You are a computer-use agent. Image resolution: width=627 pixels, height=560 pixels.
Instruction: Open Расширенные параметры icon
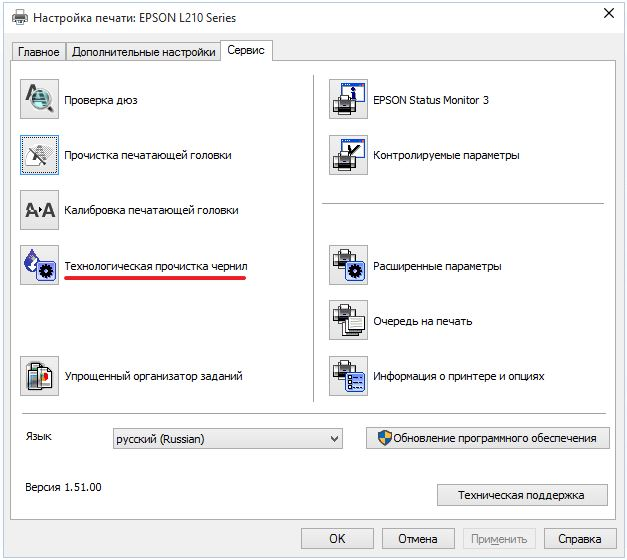pyautogui.click(x=348, y=265)
